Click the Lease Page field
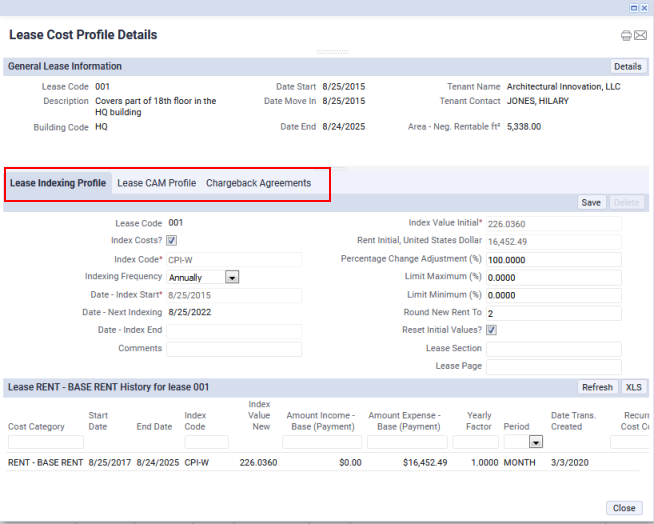Viewport: 654px width, 524px height. pos(554,367)
